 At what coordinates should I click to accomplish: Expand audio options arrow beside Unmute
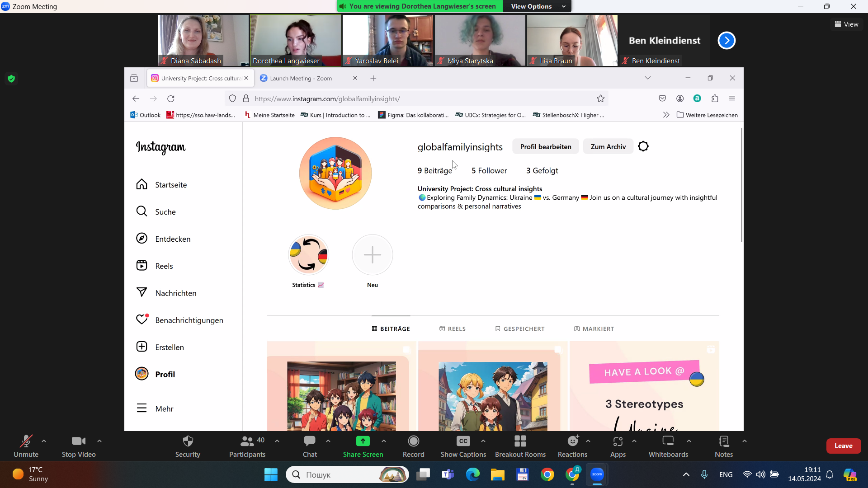pos(44,441)
